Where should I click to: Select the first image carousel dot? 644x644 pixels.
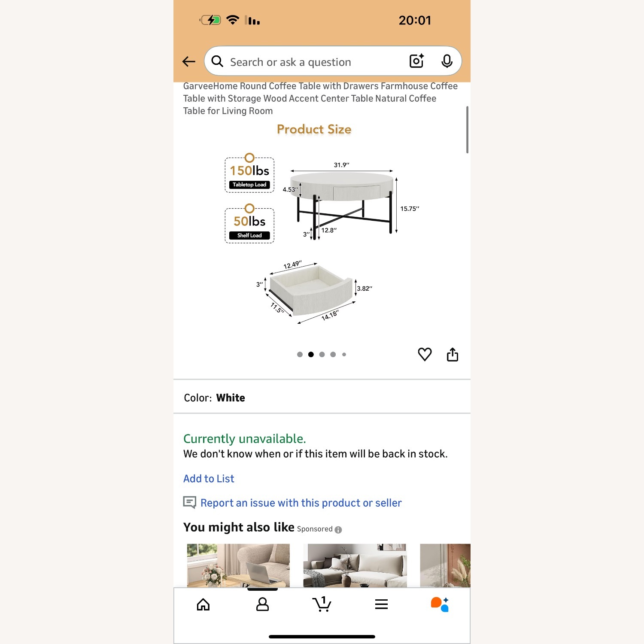(x=300, y=355)
